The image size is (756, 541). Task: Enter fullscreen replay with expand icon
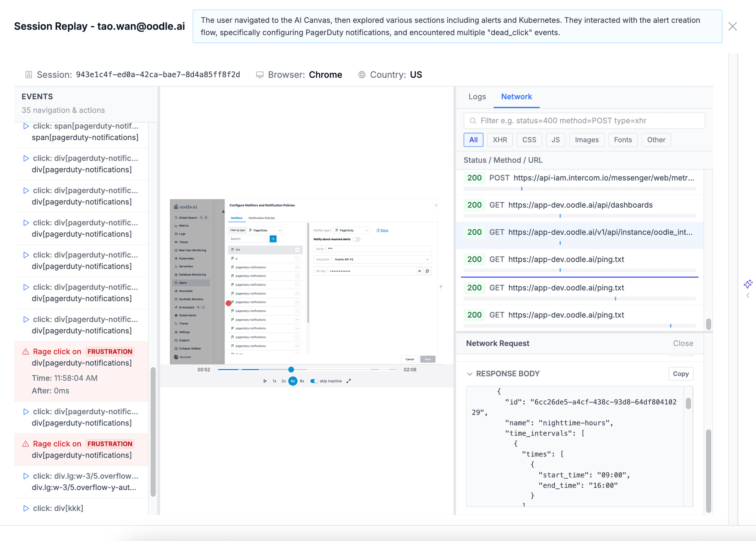[348, 381]
